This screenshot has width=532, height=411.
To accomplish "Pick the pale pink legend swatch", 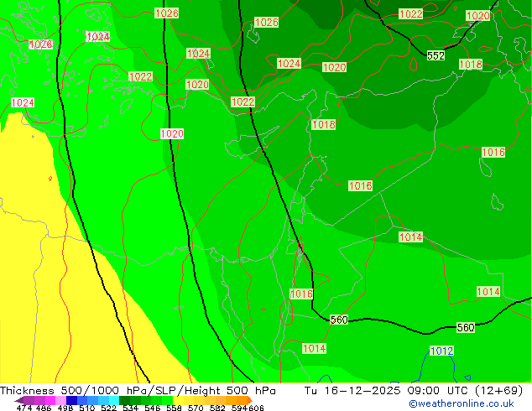I will click(x=60, y=400).
